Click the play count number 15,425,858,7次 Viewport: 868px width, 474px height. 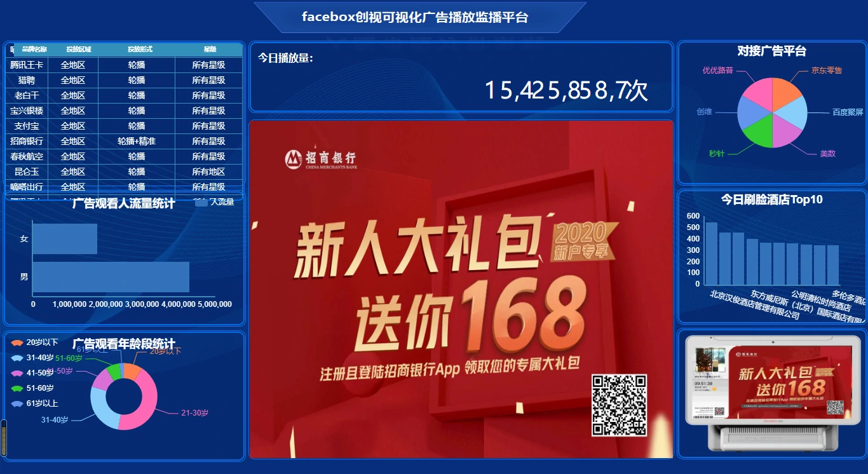click(x=566, y=91)
